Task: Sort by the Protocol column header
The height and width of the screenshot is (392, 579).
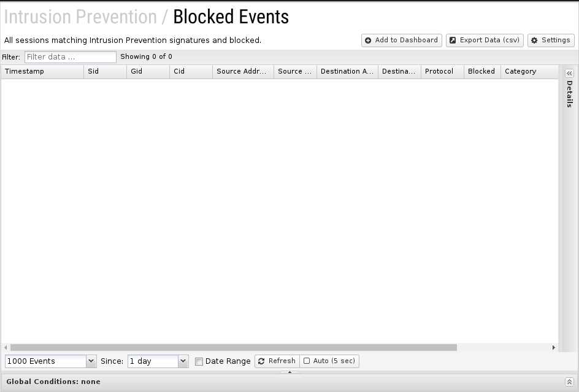Action: (442, 72)
